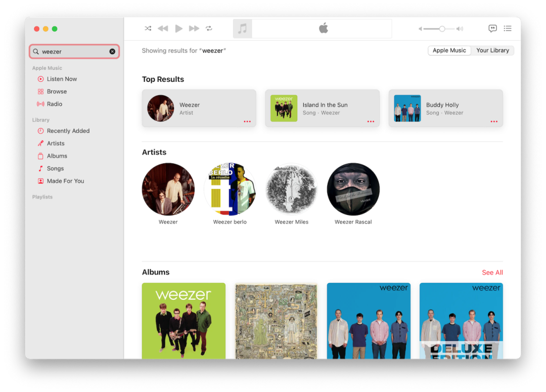Image resolution: width=546 pixels, height=392 pixels.
Task: Click inside the weezer search field
Action: [x=74, y=52]
